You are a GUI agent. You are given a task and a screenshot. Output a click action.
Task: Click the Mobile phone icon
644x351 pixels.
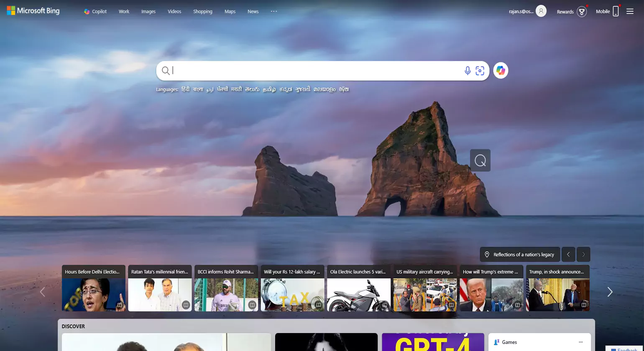coord(615,11)
